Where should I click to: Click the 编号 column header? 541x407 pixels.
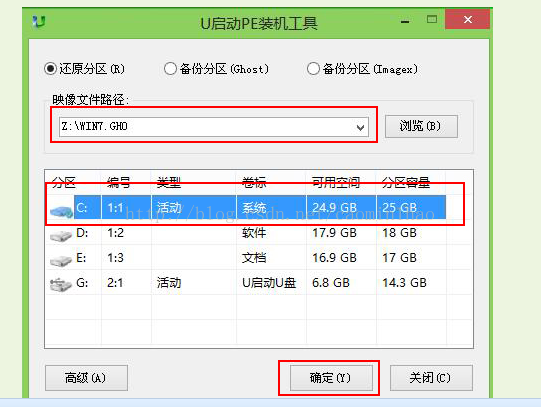coord(119,182)
